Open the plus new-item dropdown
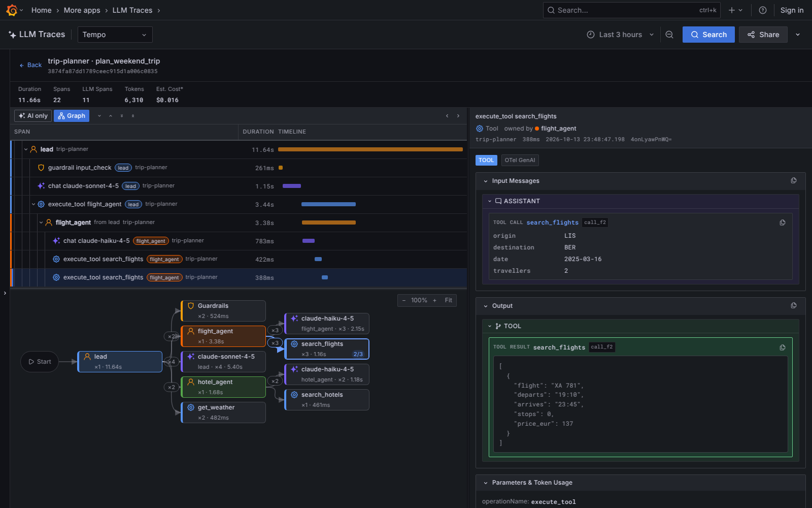This screenshot has height=508, width=812. [x=735, y=10]
